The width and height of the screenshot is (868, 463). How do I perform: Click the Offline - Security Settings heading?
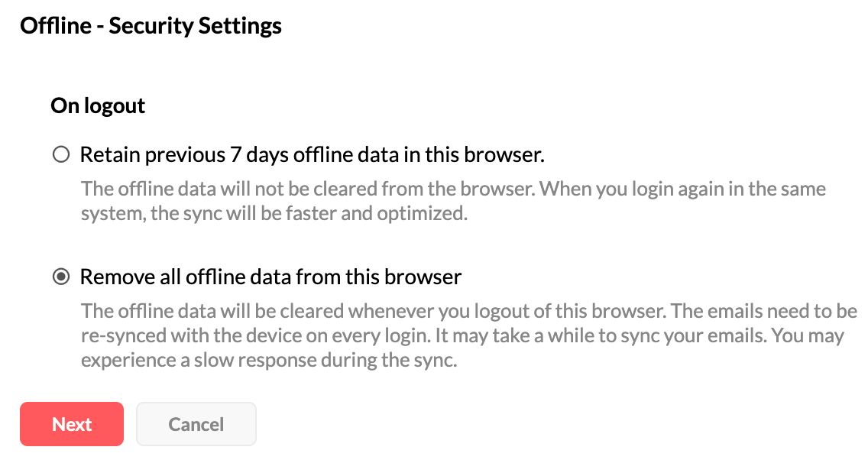pos(151,26)
